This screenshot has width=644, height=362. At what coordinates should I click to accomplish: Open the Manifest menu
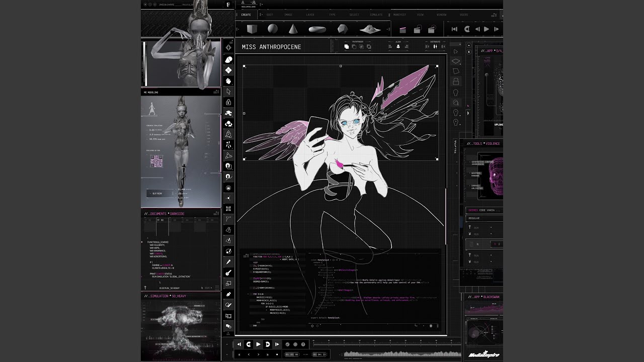click(399, 15)
